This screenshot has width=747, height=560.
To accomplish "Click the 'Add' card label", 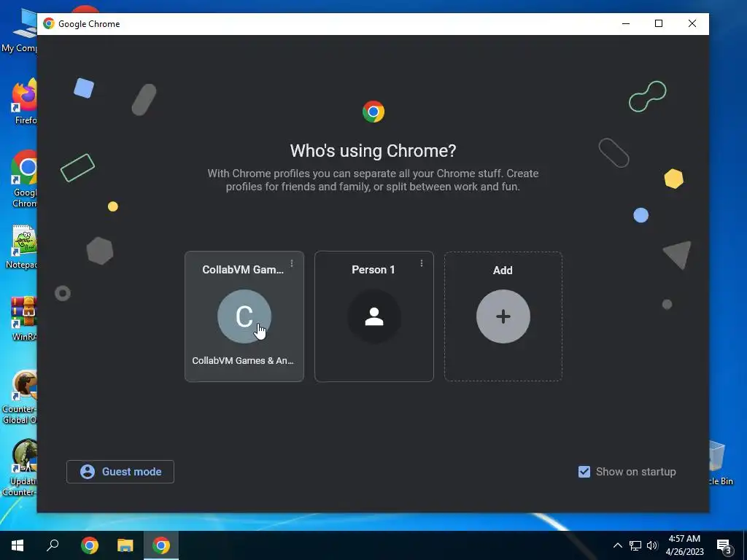I will click(503, 271).
